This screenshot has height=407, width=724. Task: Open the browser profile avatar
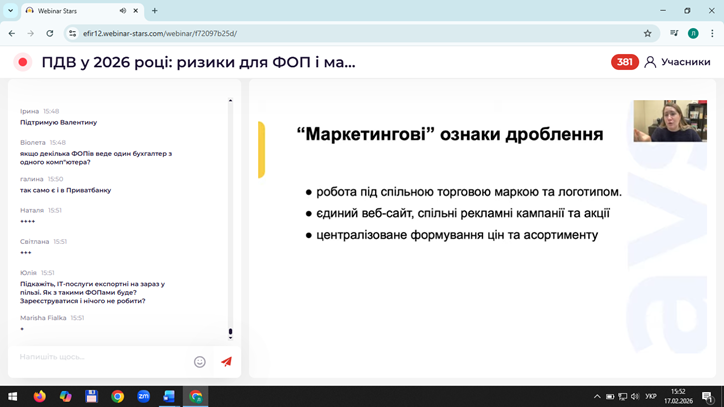click(693, 33)
